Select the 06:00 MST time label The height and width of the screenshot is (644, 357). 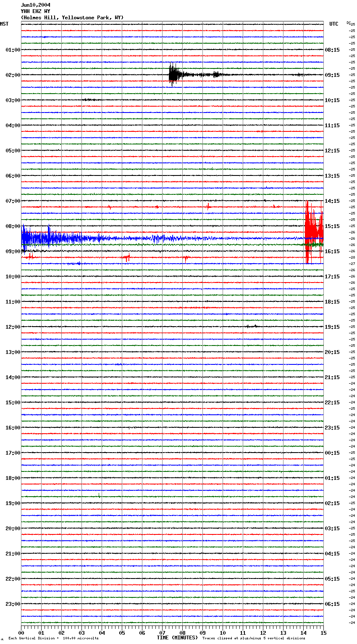[x=13, y=176]
